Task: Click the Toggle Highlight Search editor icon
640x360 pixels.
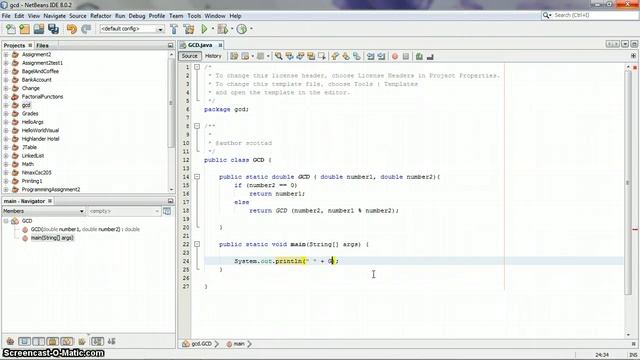Action: (x=311, y=56)
